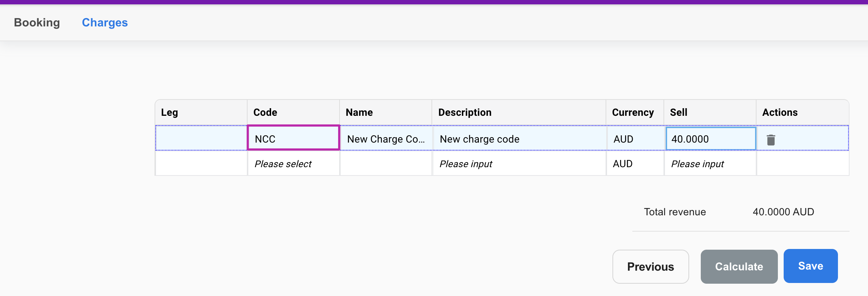
Task: Save the charges
Action: pyautogui.click(x=810, y=266)
